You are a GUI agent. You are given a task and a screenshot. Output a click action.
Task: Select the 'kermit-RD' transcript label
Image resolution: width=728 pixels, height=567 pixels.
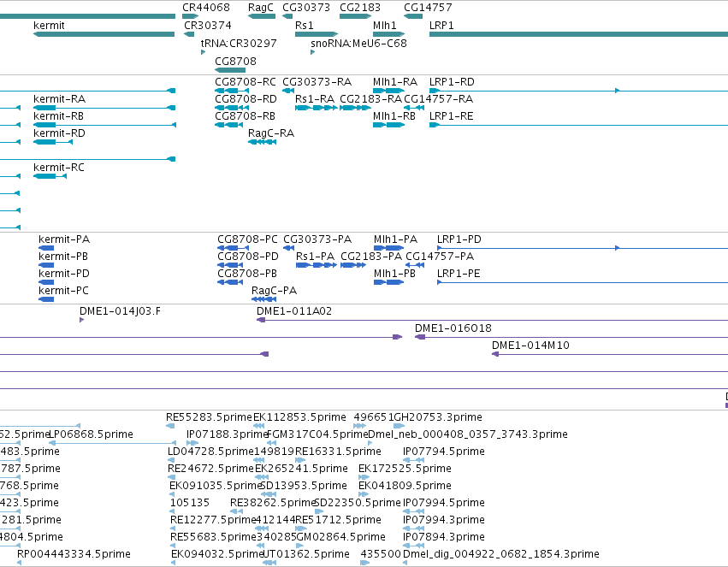(x=59, y=133)
